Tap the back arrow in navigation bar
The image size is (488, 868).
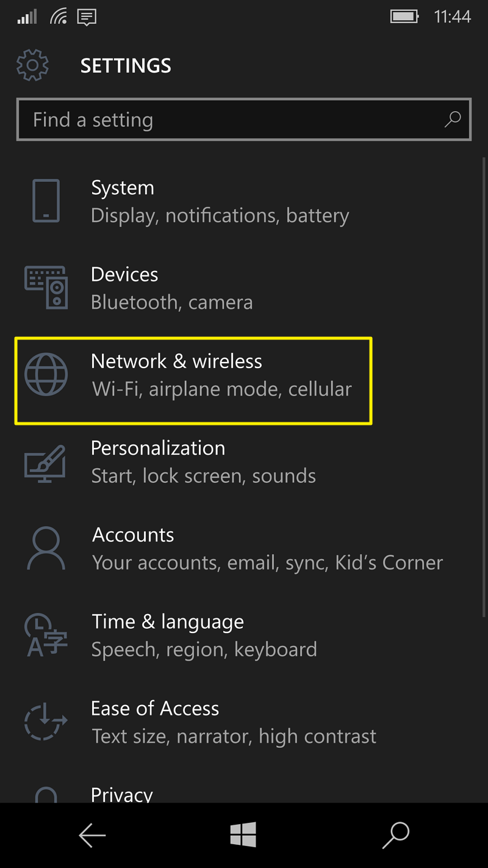pos(92,835)
